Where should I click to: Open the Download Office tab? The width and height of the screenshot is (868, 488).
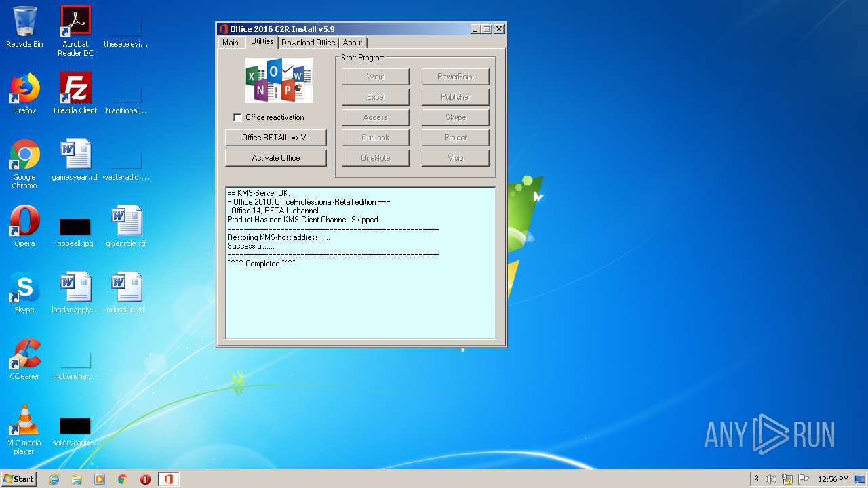click(308, 43)
